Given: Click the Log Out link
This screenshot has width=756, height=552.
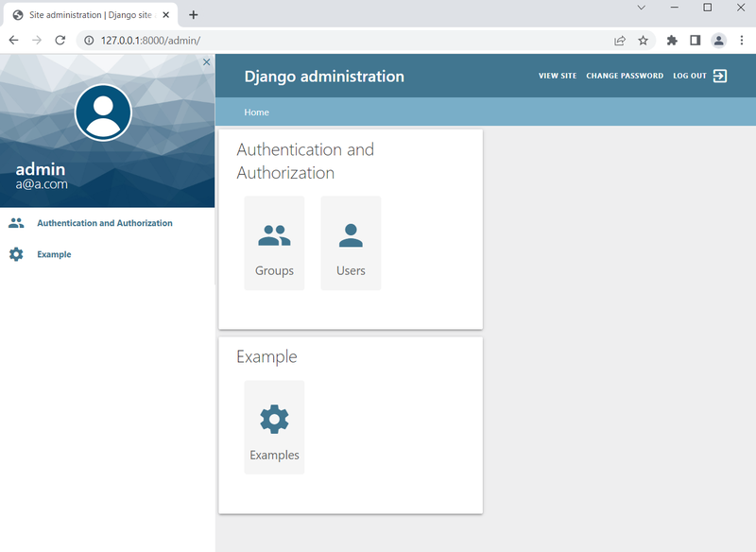Looking at the screenshot, I should [x=690, y=76].
